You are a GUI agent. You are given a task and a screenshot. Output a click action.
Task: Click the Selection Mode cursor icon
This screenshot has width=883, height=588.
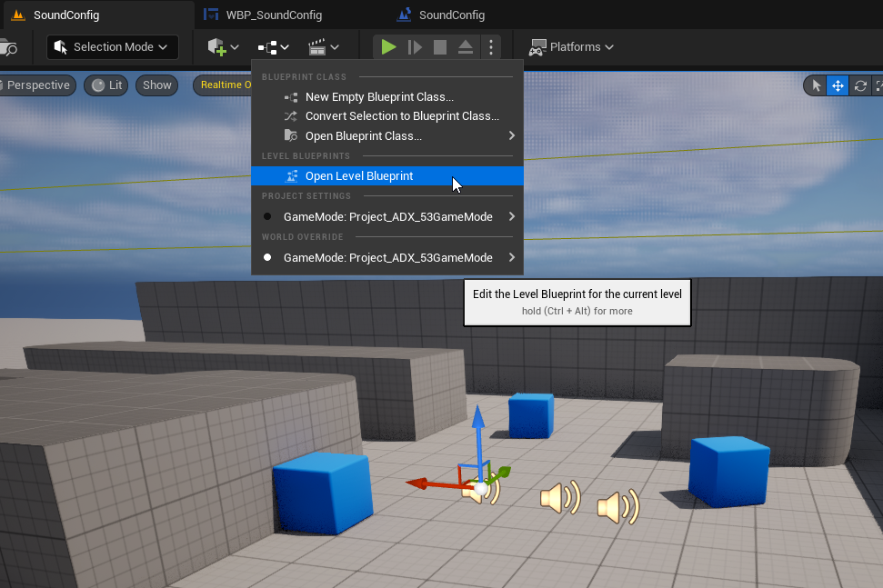60,46
